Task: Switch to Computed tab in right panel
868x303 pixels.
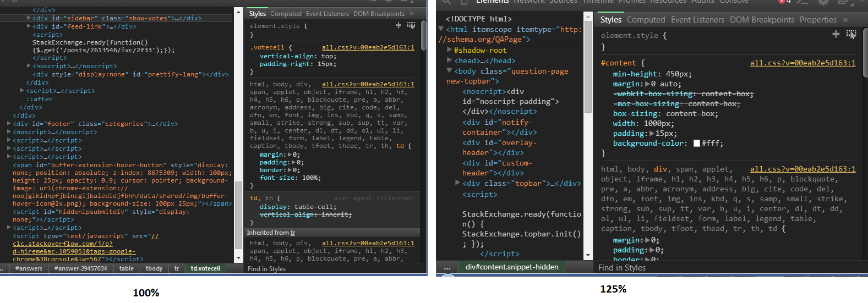Action: [x=646, y=20]
